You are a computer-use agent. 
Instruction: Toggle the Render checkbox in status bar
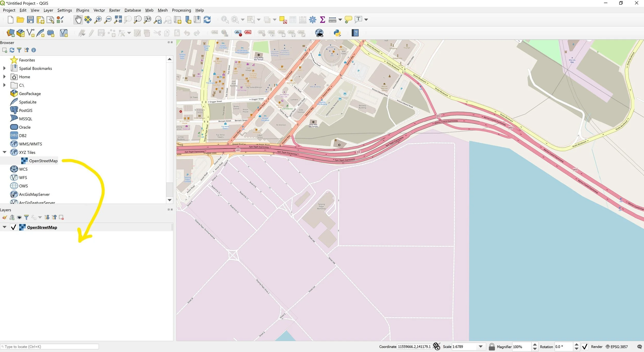tap(585, 347)
